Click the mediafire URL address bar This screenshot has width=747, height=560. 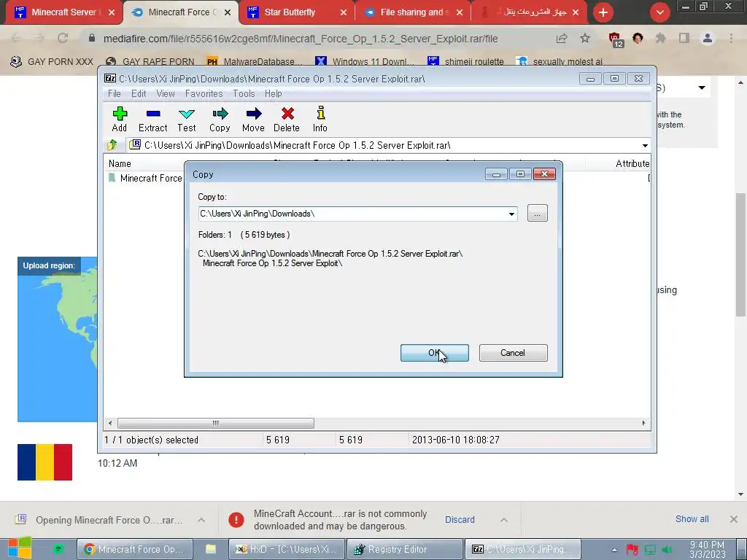coord(301,39)
